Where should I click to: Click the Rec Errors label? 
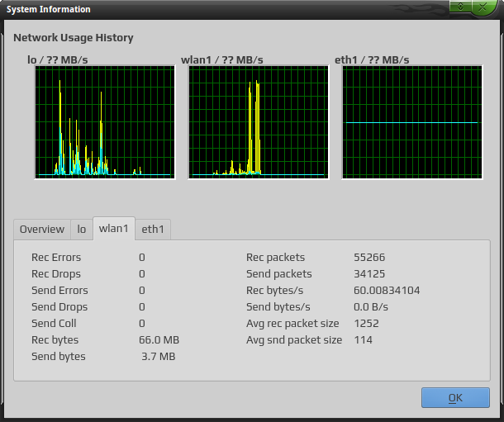point(56,258)
